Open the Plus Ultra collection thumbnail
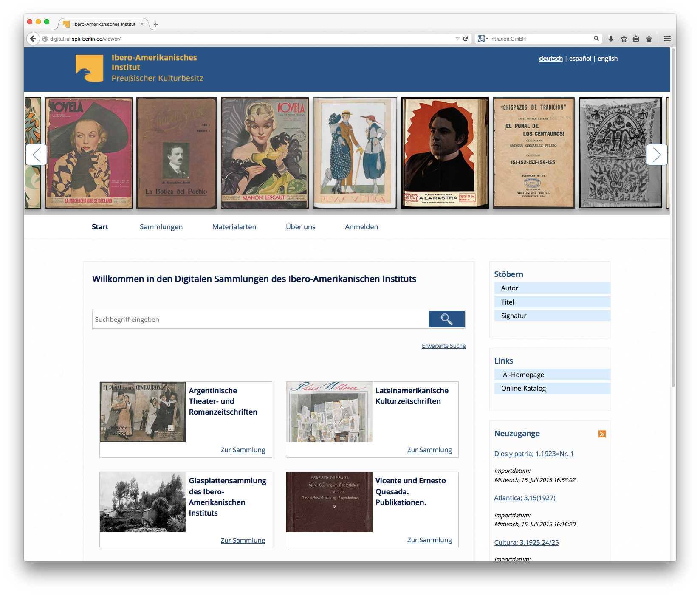 point(329,412)
